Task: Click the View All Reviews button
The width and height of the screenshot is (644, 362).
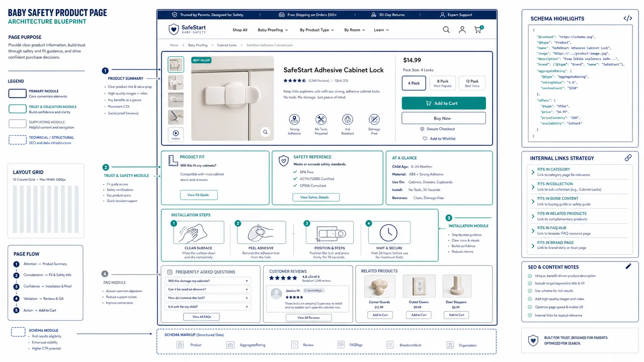Action: pos(308,318)
